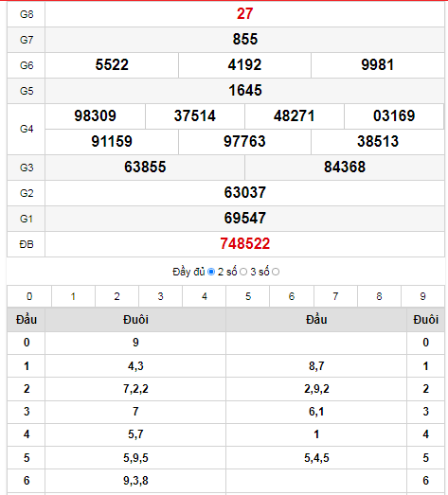Click head values '2,9,2' for tail 2
448x495 pixels.
[x=316, y=389]
